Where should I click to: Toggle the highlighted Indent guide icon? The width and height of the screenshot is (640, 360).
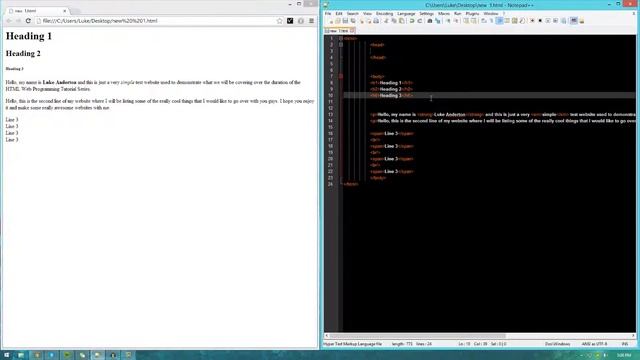(500, 20)
